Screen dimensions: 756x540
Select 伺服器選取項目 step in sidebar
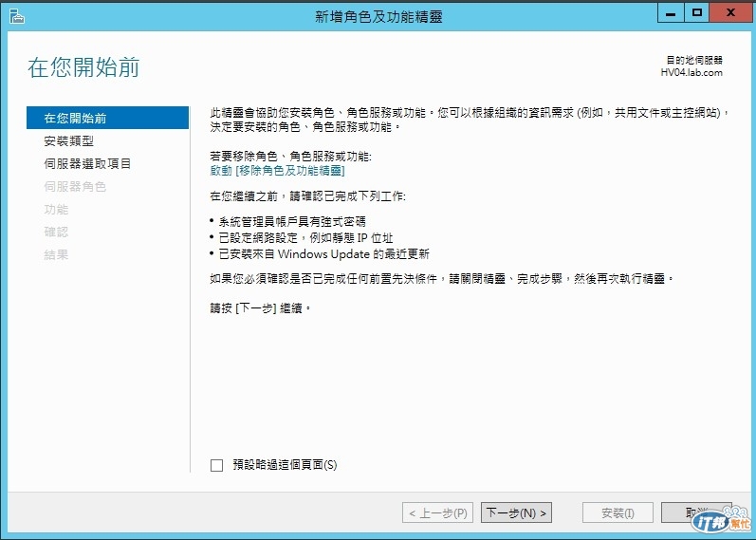87,163
